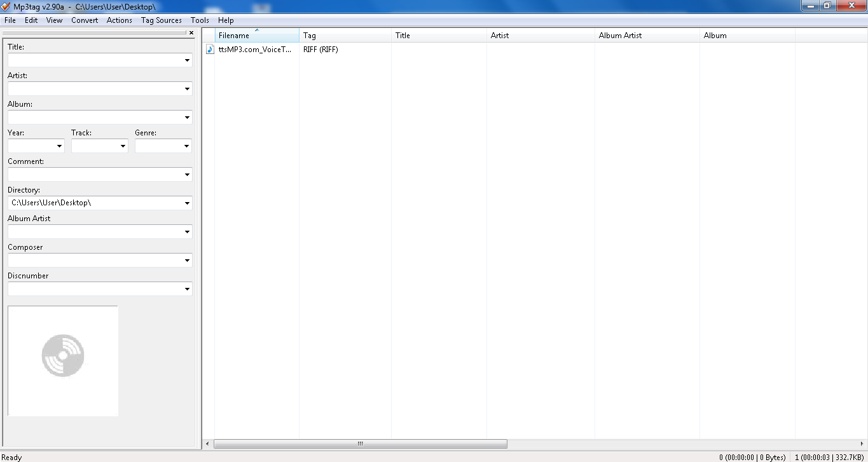The width and height of the screenshot is (868, 462).
Task: Expand the Comment dropdown arrow
Action: tap(187, 175)
